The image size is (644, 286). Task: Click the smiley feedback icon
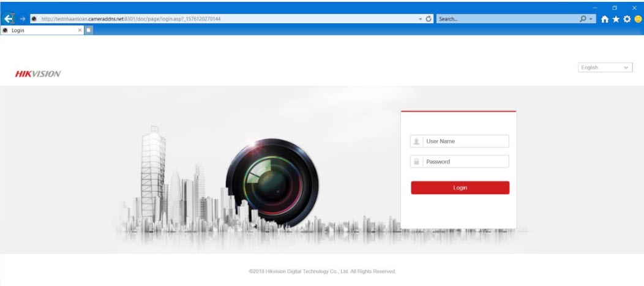coord(637,19)
